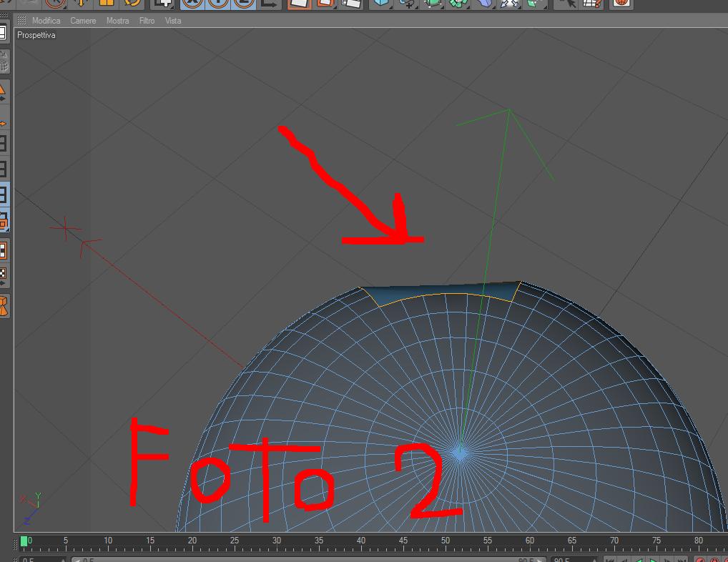Screen dimensions: 728x562
Task: Open the render settings icon
Action: [350, 4]
